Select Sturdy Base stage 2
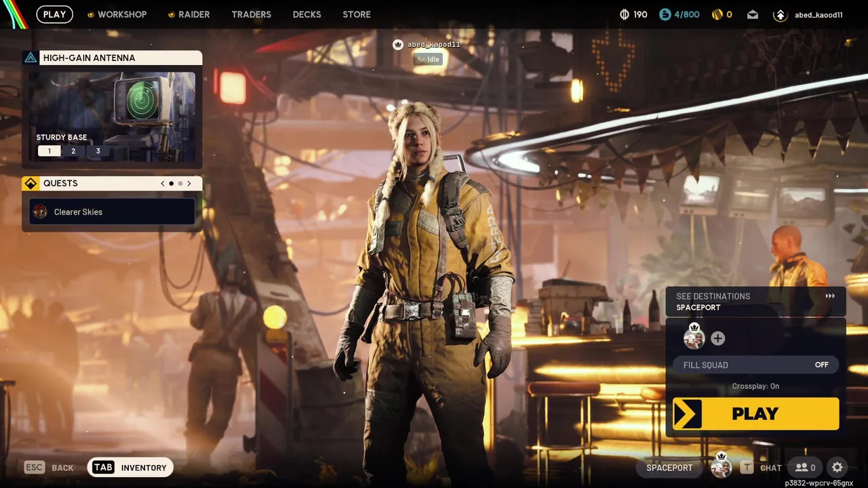This screenshot has height=488, width=868. tap(73, 151)
